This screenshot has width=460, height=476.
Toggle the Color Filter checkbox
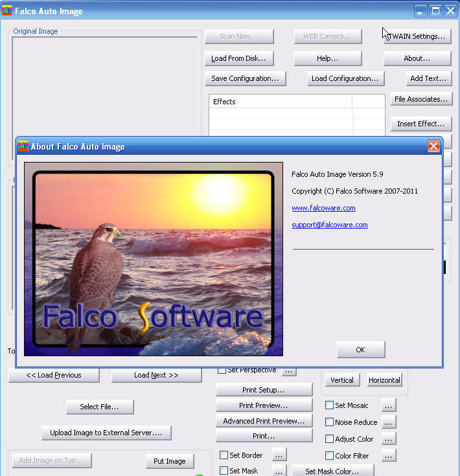(x=329, y=456)
